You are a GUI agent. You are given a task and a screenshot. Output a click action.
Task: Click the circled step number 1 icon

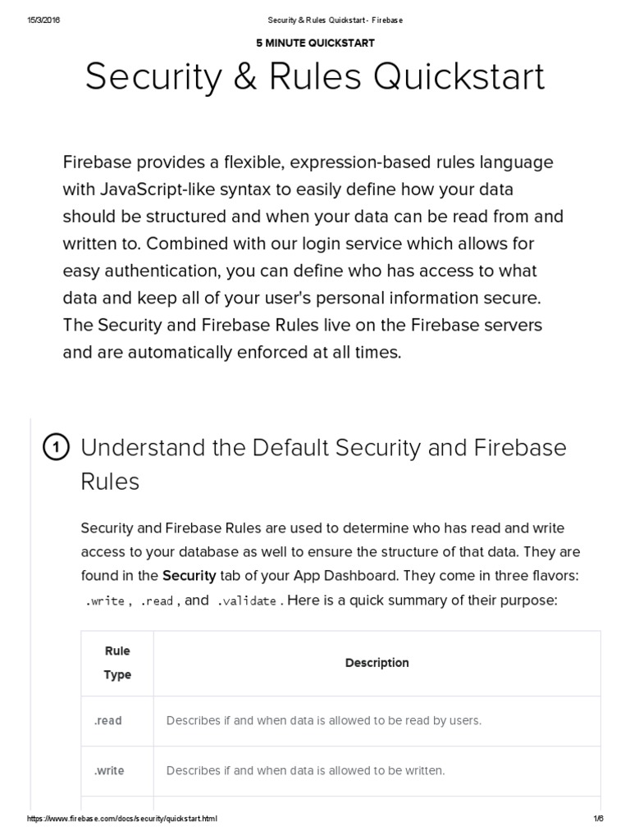(55, 448)
